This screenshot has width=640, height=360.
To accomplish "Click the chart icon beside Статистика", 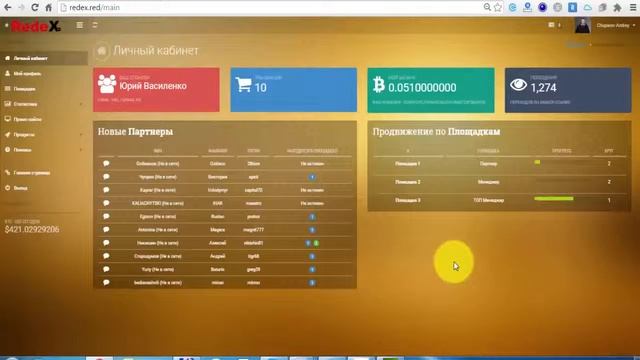I will [7, 104].
